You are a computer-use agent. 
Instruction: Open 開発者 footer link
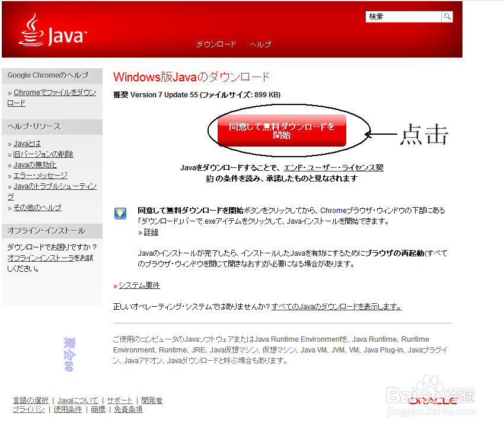point(152,401)
